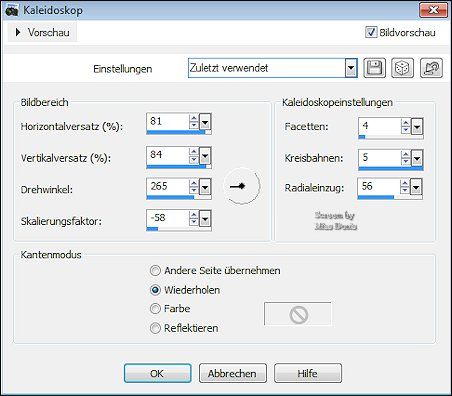Open Radialeinzug slider dropdown arrow
Image resolution: width=452 pixels, height=396 pixels.
(x=416, y=187)
